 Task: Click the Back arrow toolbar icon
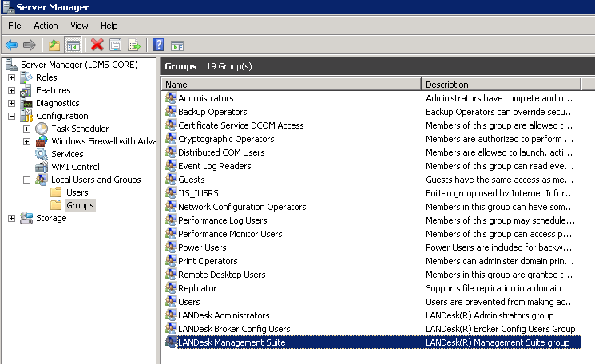[x=10, y=45]
